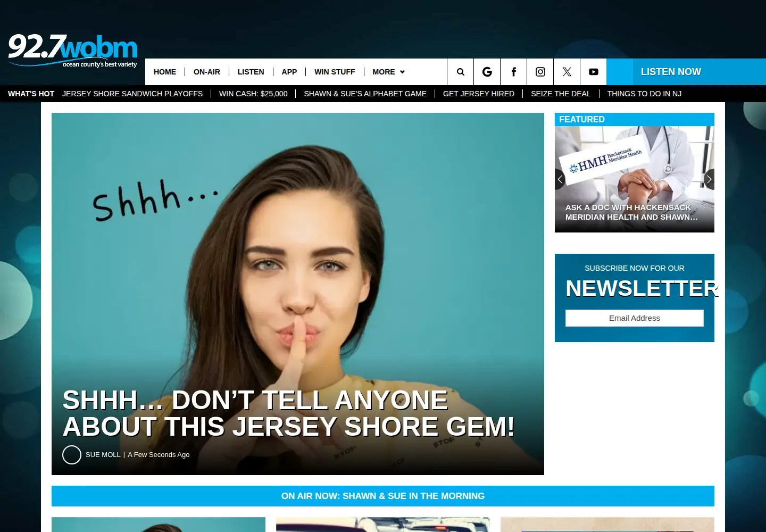The width and height of the screenshot is (766, 532).
Task: Expand the More menu dropdown
Action: pos(389,72)
